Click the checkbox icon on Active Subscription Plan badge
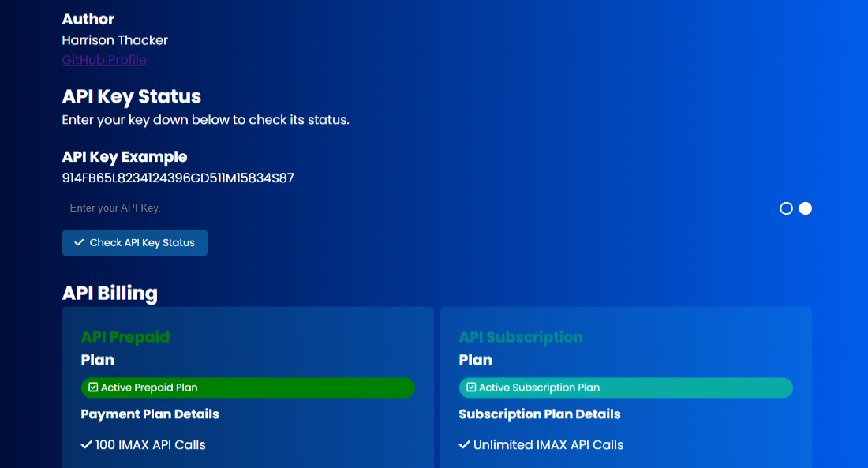This screenshot has width=868, height=468. (471, 388)
